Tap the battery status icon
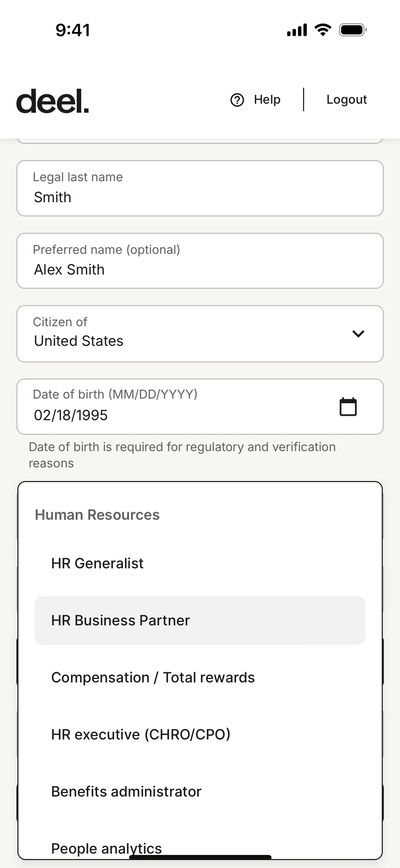 [352, 30]
